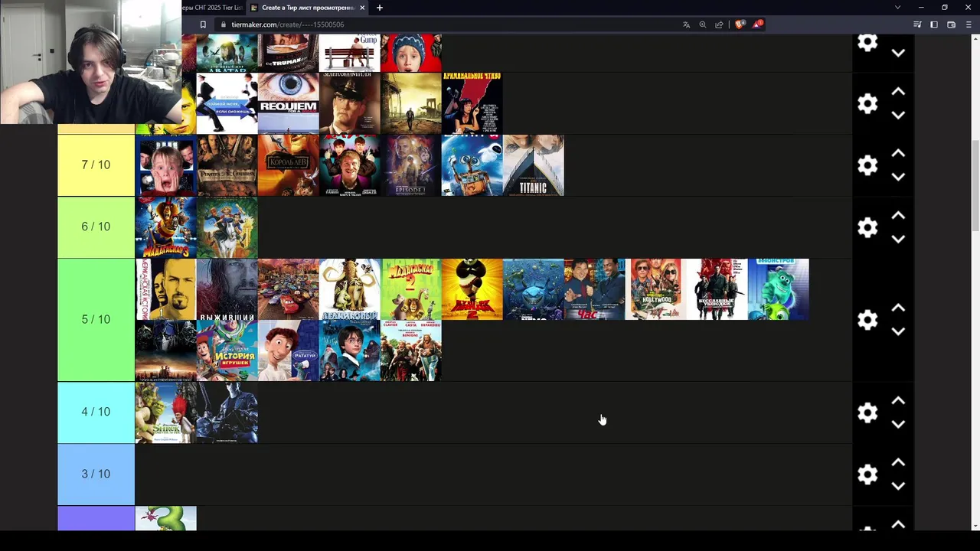Open the browser hamburger menu
The image size is (980, 551).
tap(969, 24)
